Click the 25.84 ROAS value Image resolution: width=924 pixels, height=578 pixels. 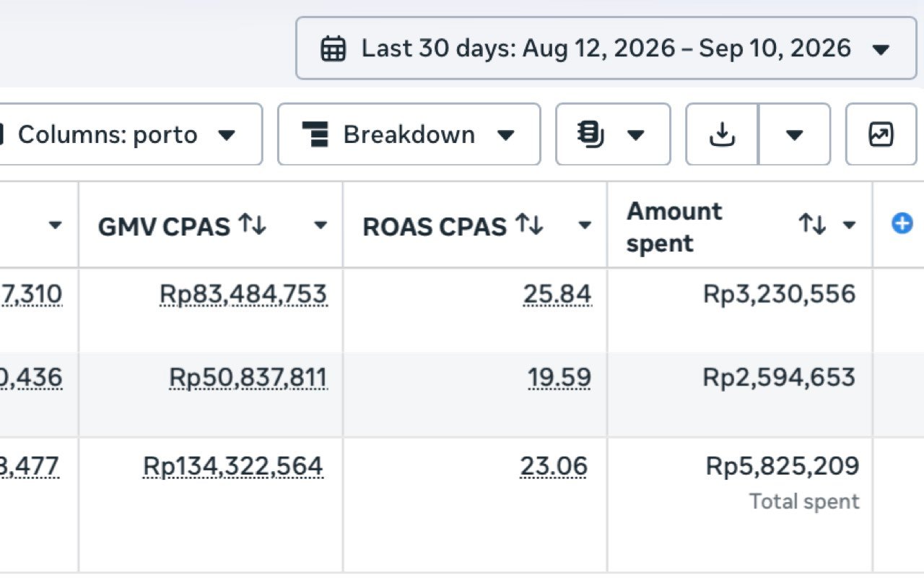point(558,294)
